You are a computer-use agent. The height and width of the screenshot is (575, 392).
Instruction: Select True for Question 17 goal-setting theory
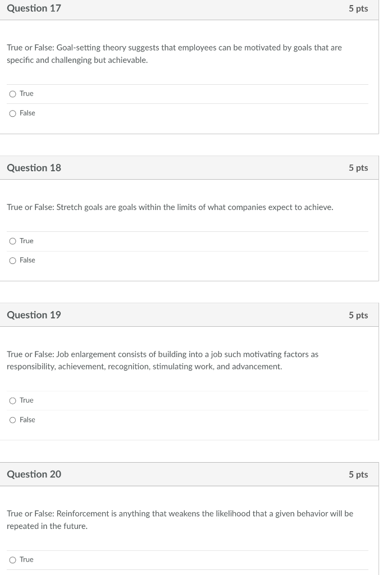[x=13, y=94]
